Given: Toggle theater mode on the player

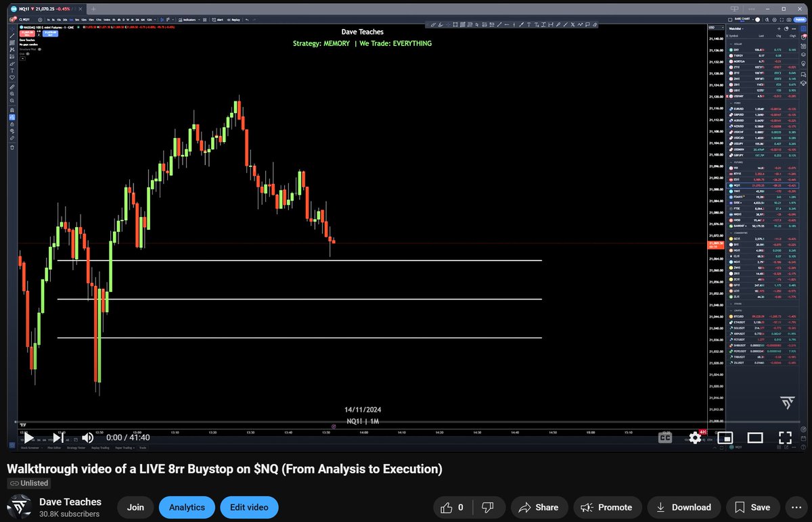Looking at the screenshot, I should [x=755, y=437].
